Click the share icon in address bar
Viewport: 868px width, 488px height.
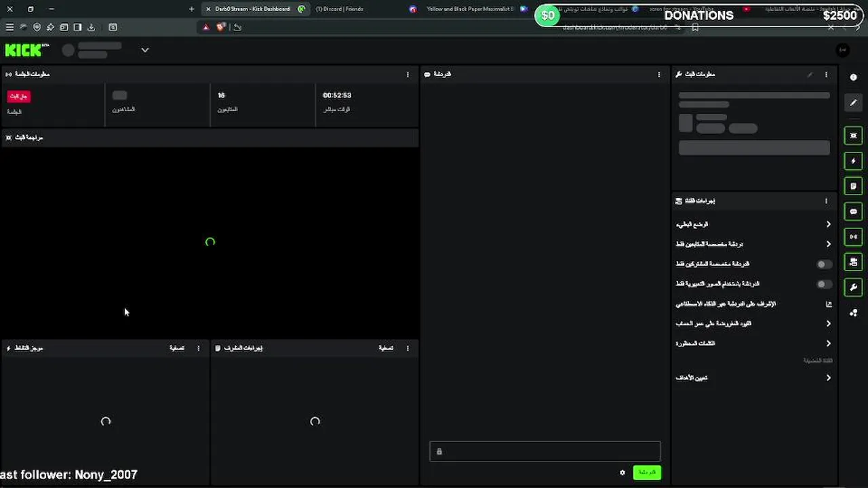coord(237,27)
